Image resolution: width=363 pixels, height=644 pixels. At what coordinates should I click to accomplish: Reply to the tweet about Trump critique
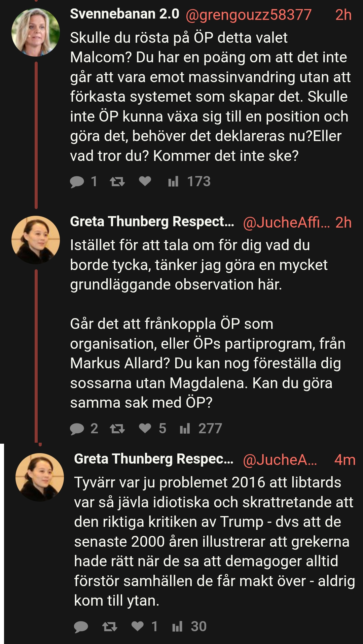click(81, 626)
